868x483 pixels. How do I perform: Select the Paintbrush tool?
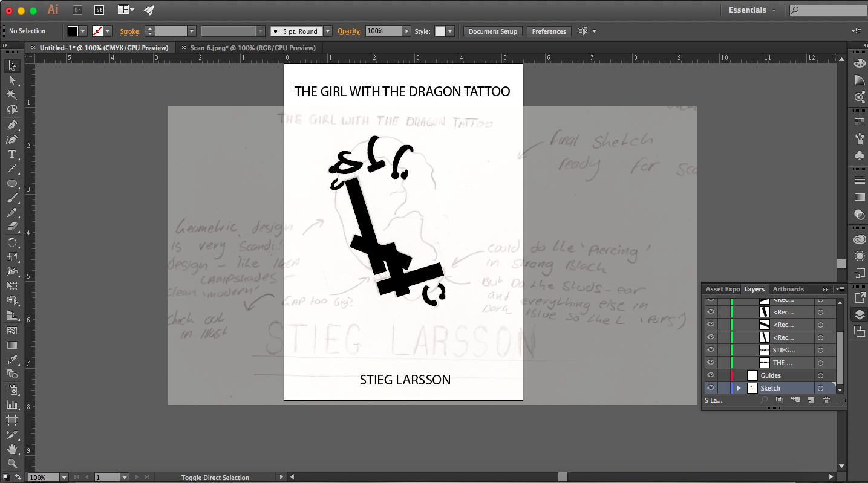pos(12,198)
